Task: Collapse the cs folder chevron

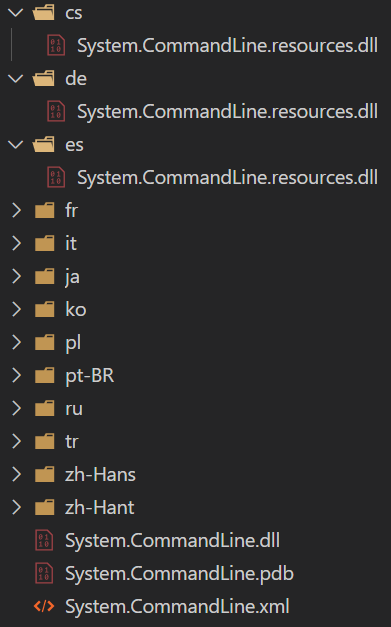Action: coord(16,13)
